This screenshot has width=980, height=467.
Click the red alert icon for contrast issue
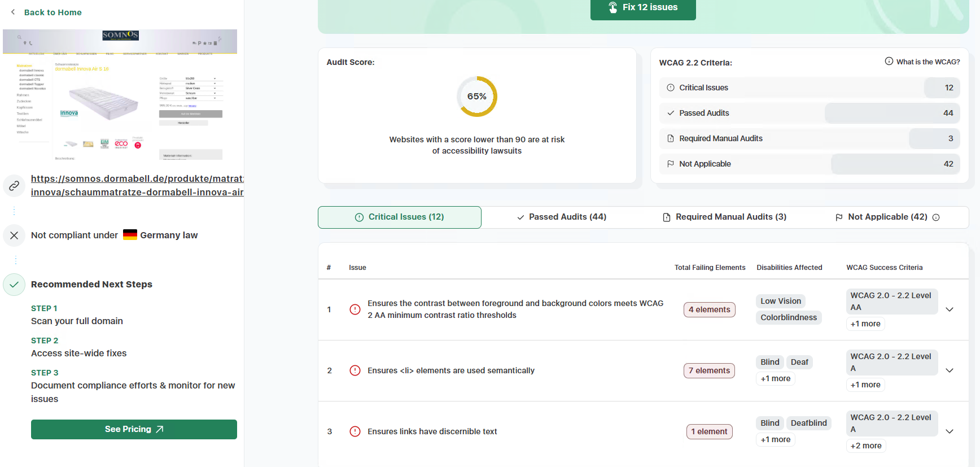pos(355,309)
